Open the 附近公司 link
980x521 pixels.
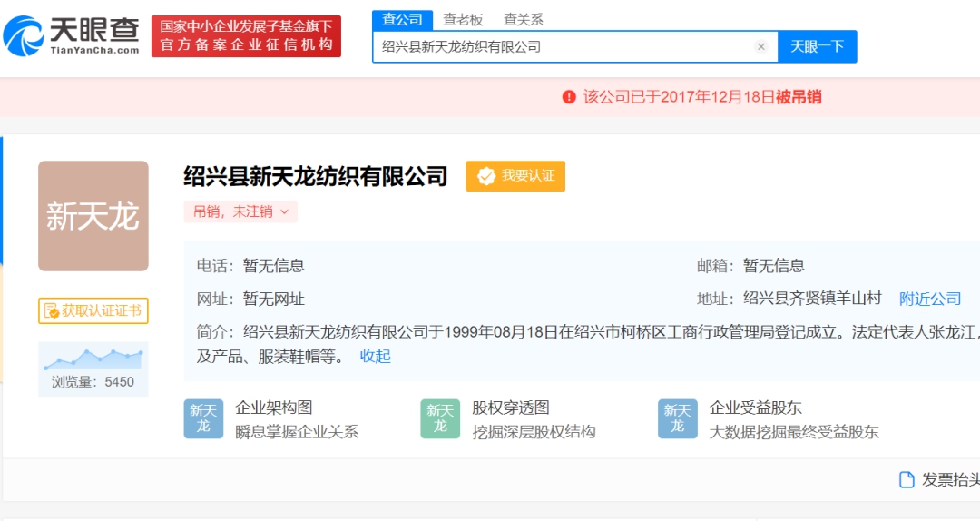pyautogui.click(x=930, y=299)
